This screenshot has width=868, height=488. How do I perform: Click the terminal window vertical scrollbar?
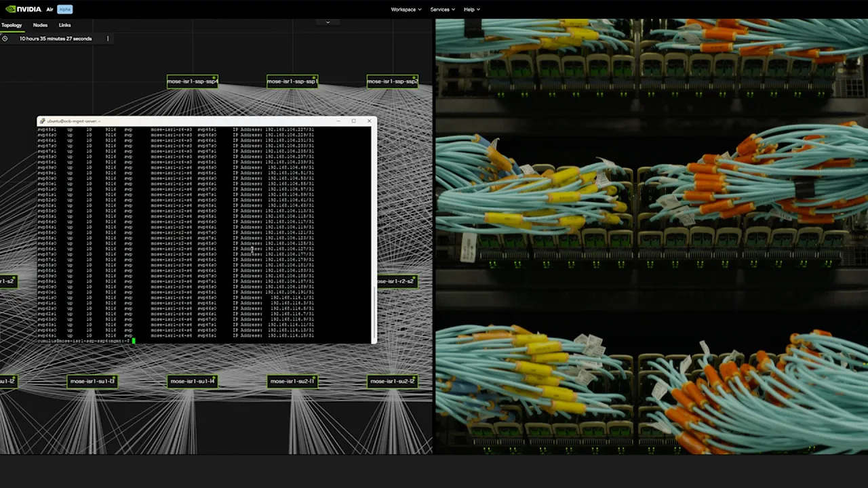pos(373,312)
